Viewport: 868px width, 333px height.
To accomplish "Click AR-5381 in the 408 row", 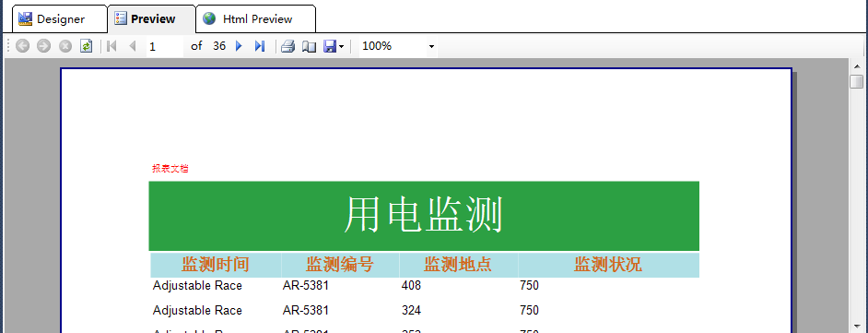I will [306, 286].
